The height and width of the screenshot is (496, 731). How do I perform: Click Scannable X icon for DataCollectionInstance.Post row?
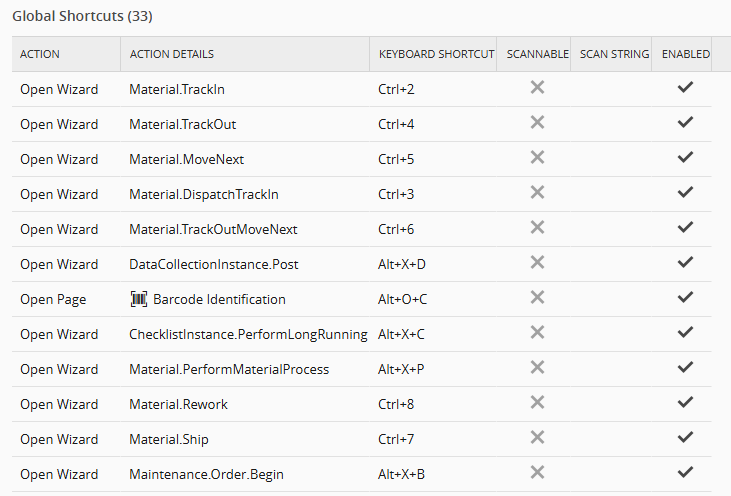click(537, 263)
